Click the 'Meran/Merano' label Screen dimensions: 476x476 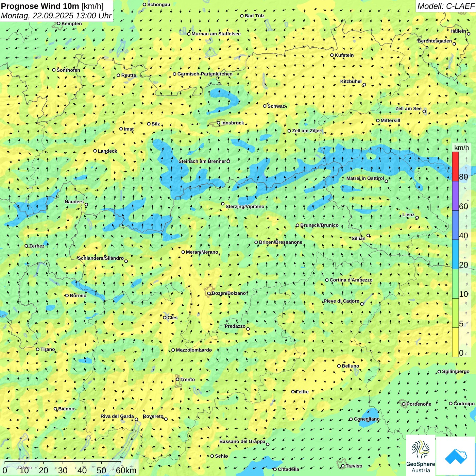pos(202,252)
